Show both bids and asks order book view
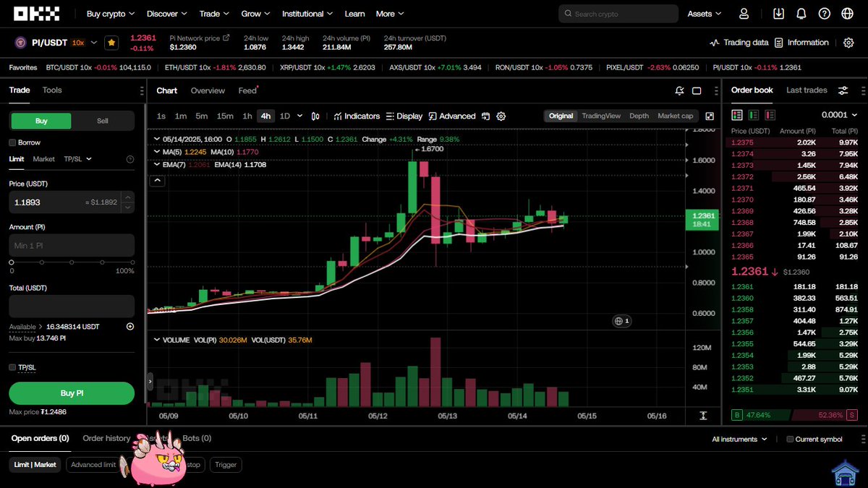868x488 pixels. pos(737,114)
